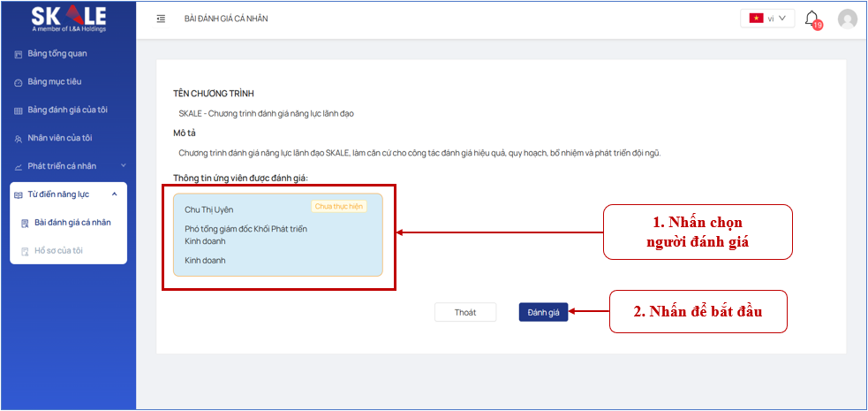Open the user profile avatar
The width and height of the screenshot is (868, 411).
click(x=848, y=19)
